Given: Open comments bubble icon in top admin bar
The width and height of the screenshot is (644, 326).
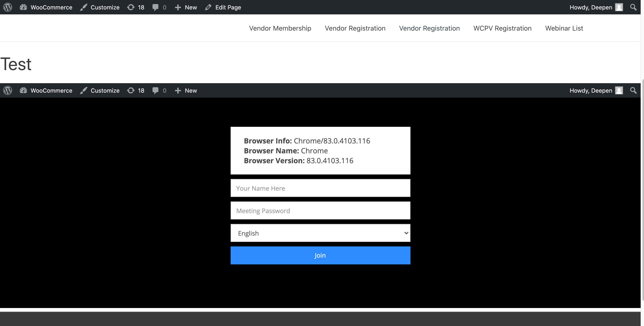Looking at the screenshot, I should [159, 7].
